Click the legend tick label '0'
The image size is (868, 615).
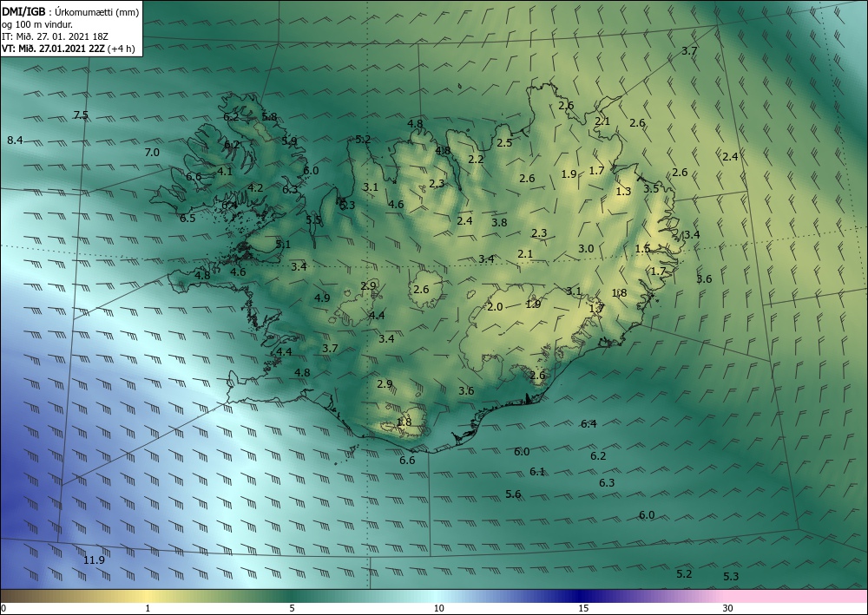(3, 608)
